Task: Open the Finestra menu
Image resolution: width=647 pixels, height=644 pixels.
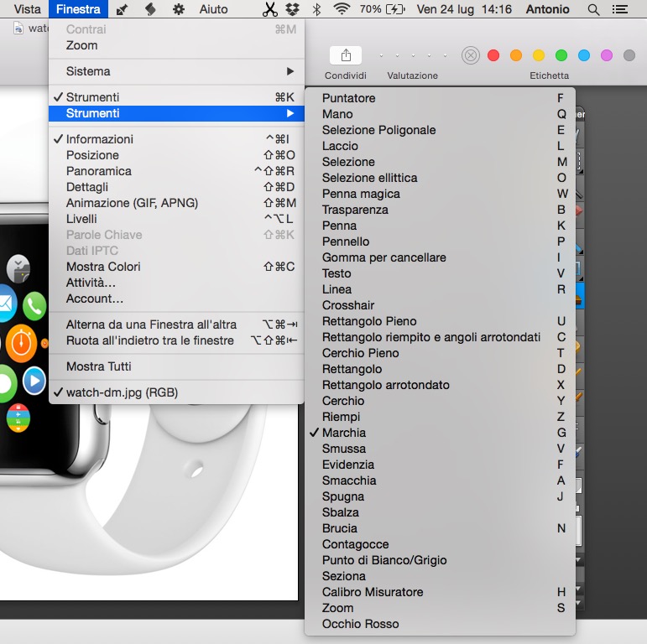Action: (78, 9)
